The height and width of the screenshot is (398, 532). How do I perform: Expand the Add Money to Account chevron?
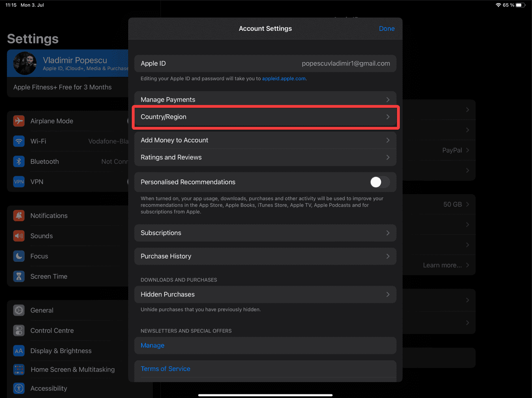(x=388, y=140)
